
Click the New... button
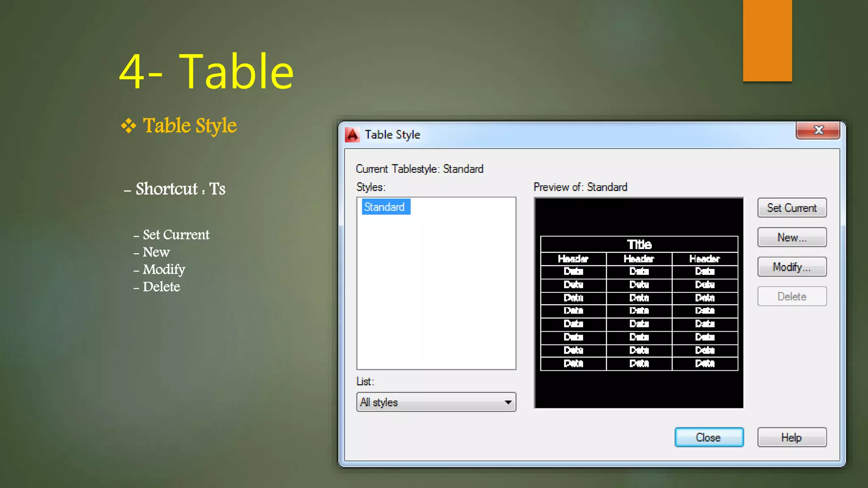[792, 238]
